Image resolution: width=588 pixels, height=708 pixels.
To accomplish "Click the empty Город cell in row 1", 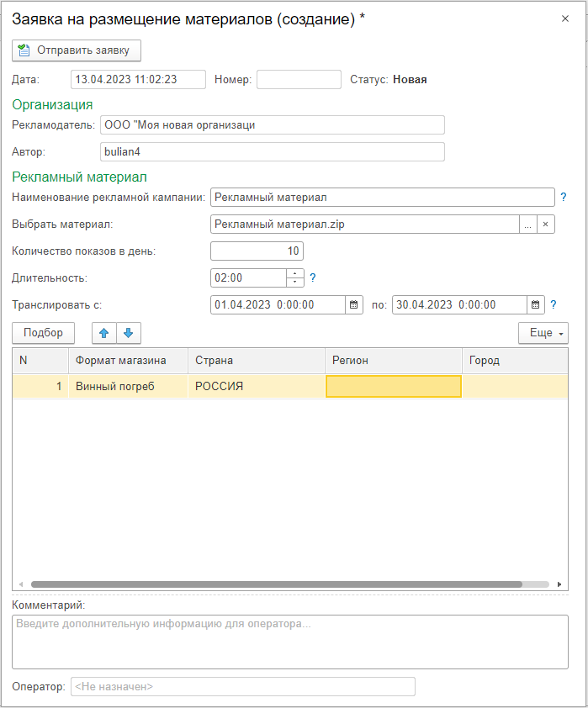I will 515,387.
